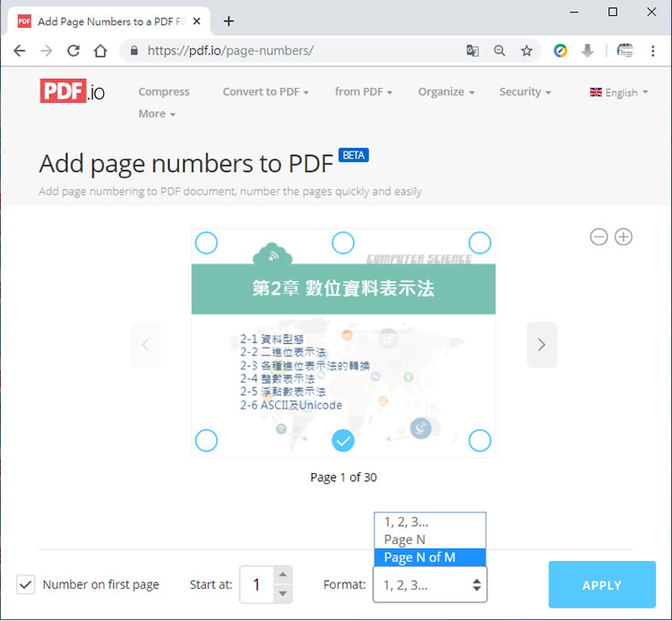This screenshot has height=621, width=672.
Task: Toggle Number on first page checkbox
Action: point(26,585)
